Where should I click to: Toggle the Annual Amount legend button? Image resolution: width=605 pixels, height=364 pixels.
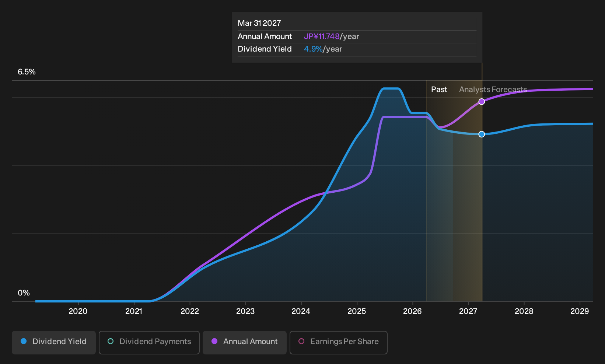point(245,342)
